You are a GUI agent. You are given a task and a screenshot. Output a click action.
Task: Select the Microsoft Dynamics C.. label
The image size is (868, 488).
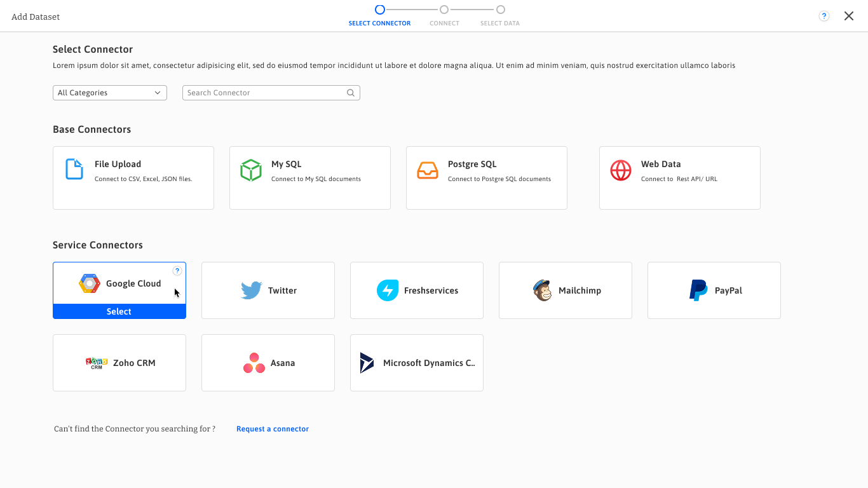(429, 363)
